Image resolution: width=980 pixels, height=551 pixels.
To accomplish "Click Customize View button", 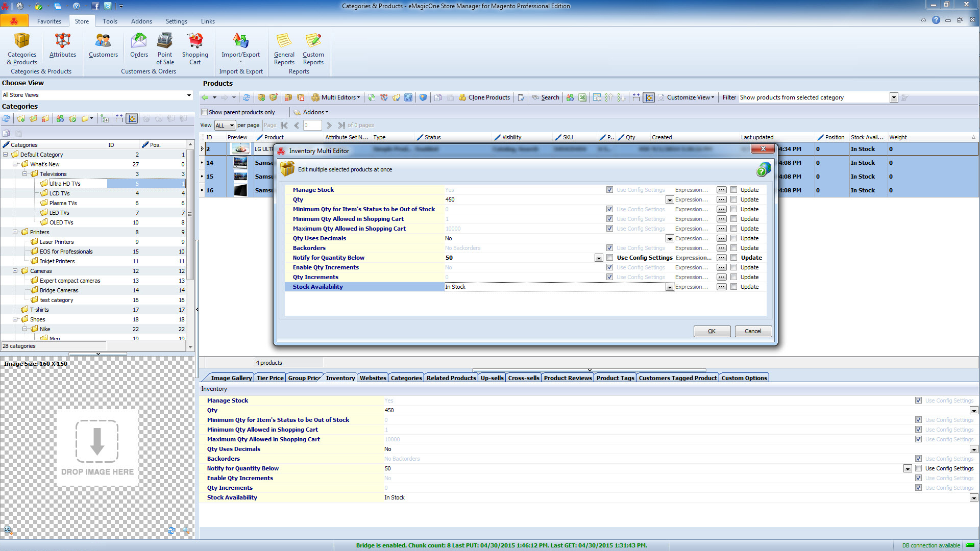I will click(x=687, y=97).
